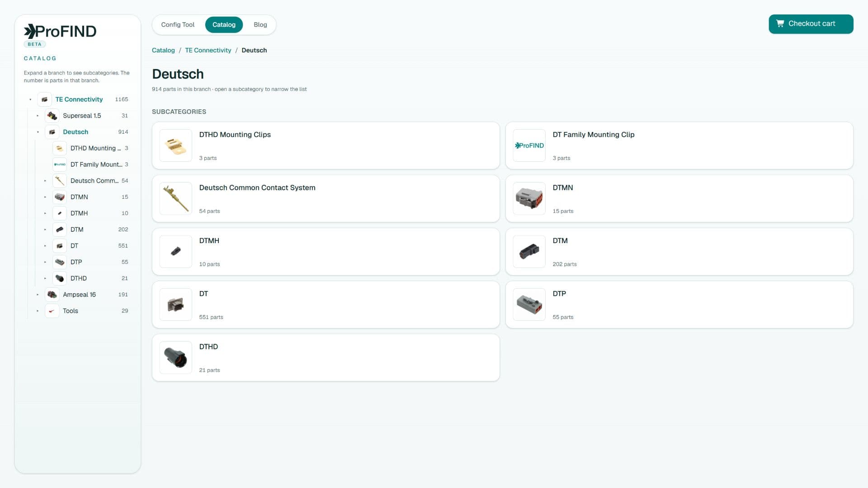Screen dimensions: 868x488
Task: Expand the DT branch arrow
Action: [45, 246]
